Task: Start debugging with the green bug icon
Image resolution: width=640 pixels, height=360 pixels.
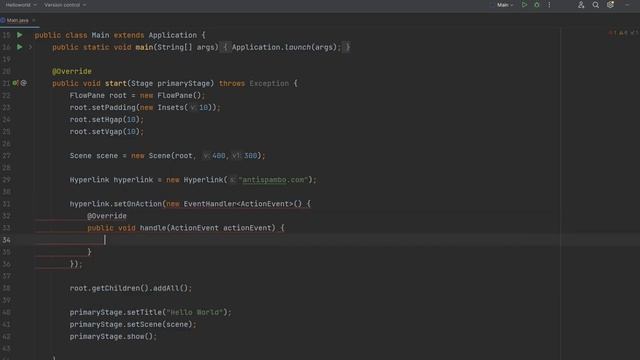Action: 537,5
